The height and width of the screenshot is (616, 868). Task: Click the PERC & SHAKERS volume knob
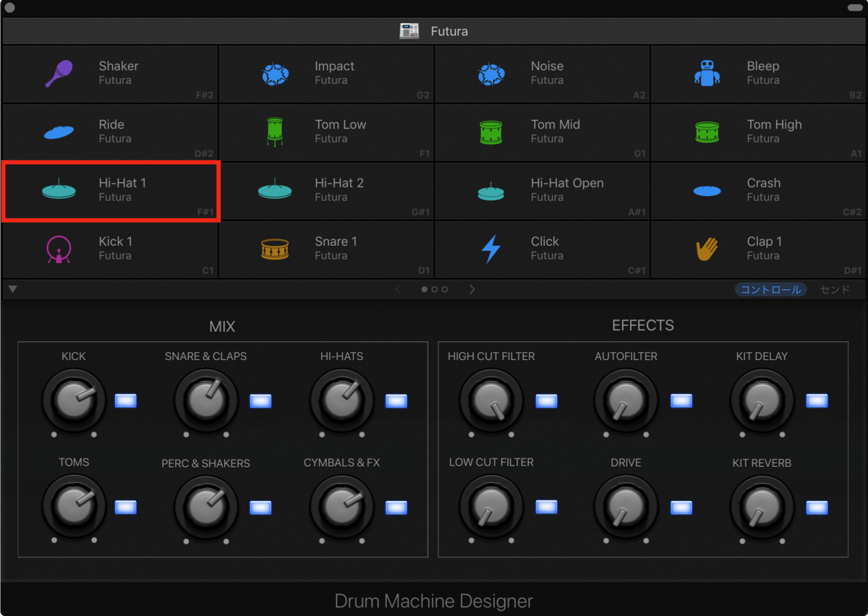click(206, 507)
